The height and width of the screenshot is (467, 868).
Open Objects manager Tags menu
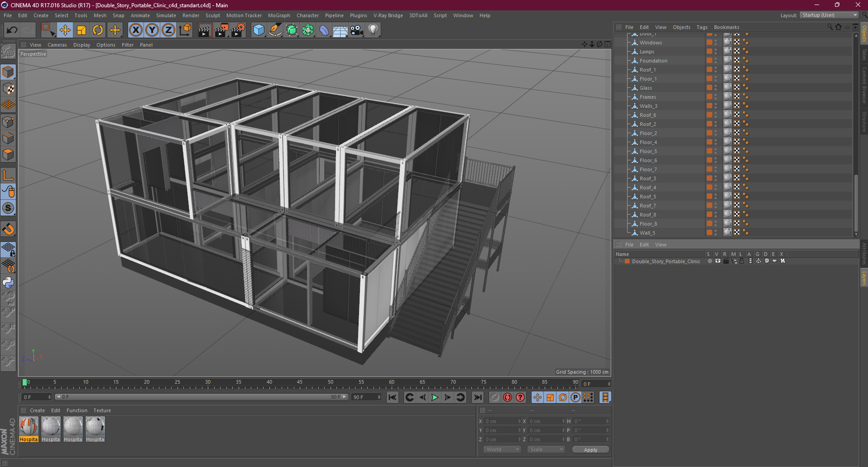click(x=702, y=27)
